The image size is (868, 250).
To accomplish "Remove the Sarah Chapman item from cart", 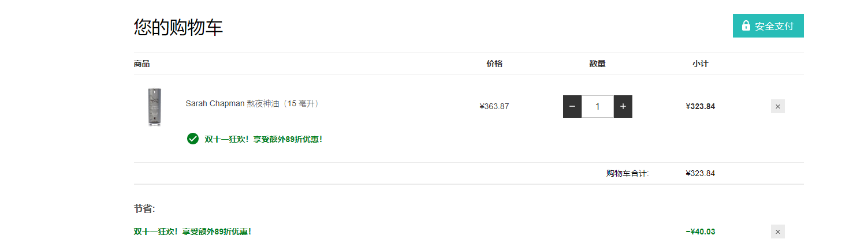I will 778,106.
